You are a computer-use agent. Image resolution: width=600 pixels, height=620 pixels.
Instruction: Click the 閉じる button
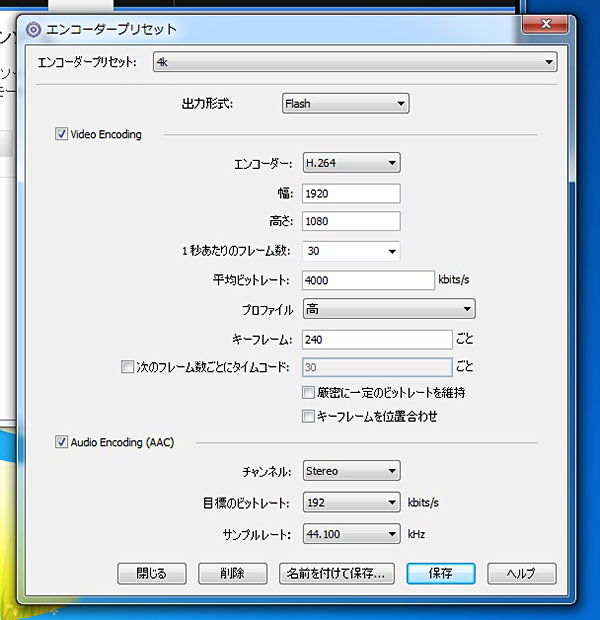pyautogui.click(x=151, y=573)
